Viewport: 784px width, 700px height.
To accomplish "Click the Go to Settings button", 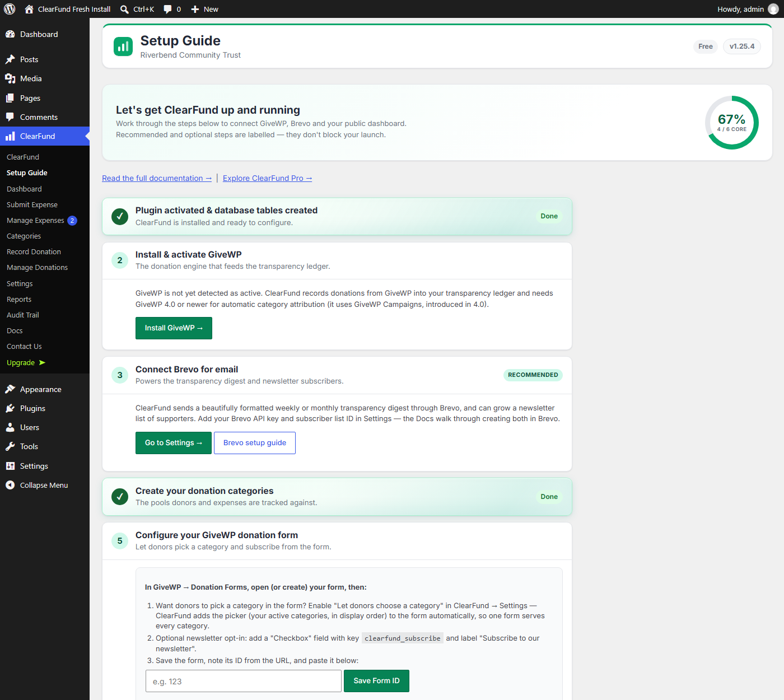I will tap(174, 443).
